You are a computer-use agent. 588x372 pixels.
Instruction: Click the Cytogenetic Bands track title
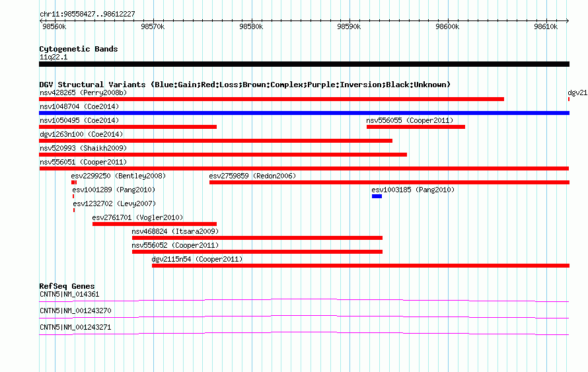pyautogui.click(x=79, y=49)
